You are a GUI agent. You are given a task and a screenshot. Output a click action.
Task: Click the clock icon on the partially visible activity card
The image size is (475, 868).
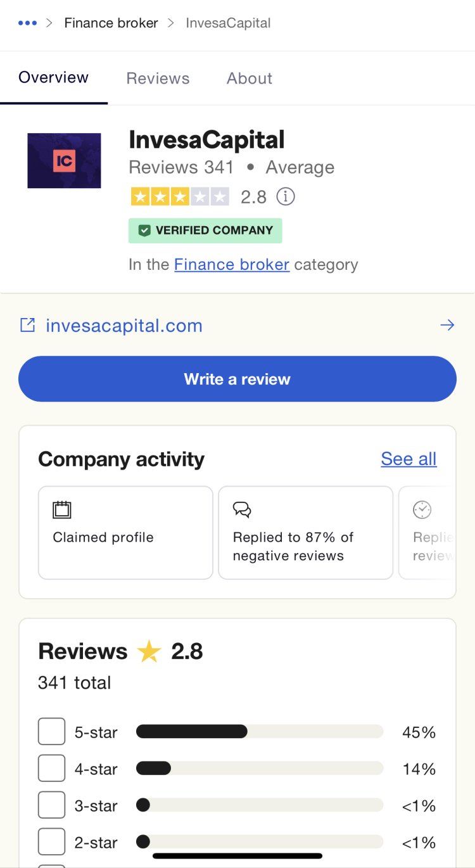(422, 509)
